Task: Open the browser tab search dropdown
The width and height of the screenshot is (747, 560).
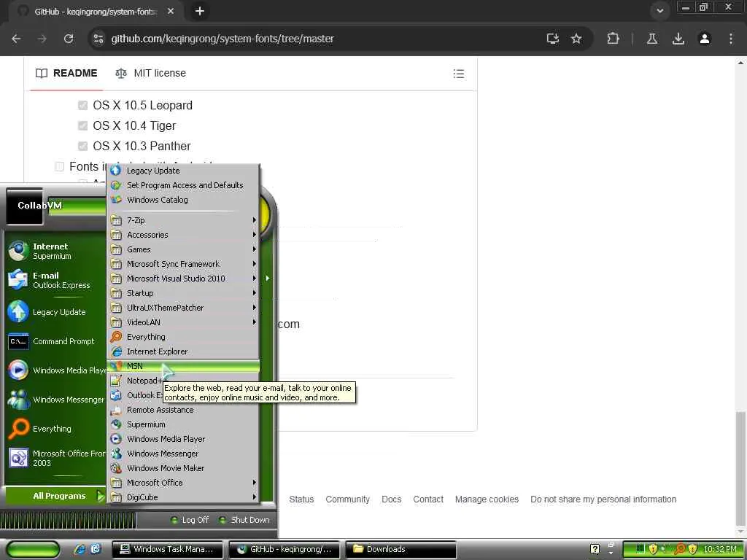Action: point(659,11)
